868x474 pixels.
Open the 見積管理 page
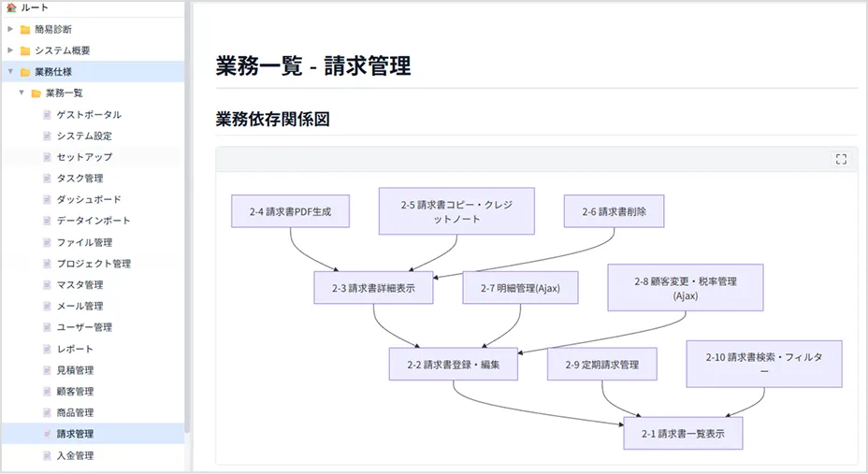75,370
